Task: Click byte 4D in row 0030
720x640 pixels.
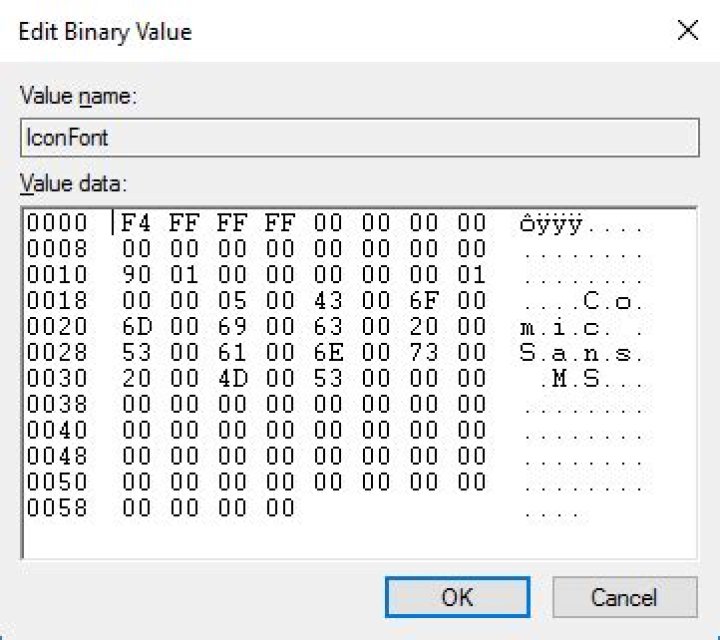Action: click(233, 379)
